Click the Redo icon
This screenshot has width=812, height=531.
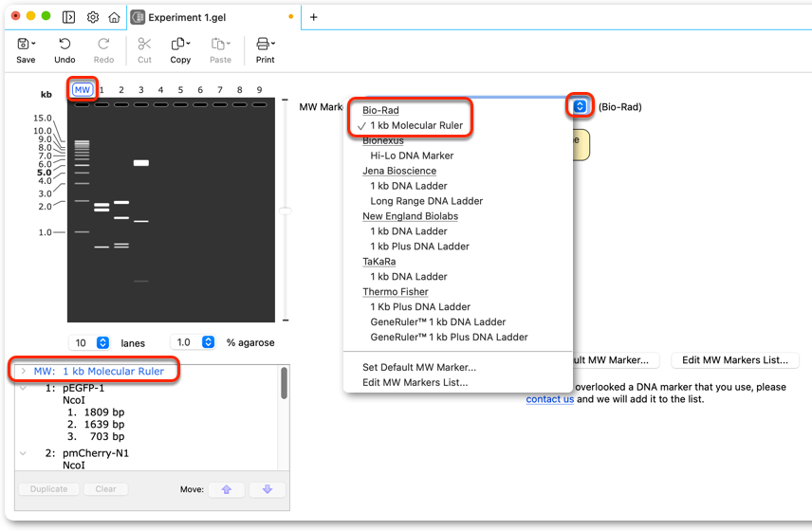(x=103, y=44)
